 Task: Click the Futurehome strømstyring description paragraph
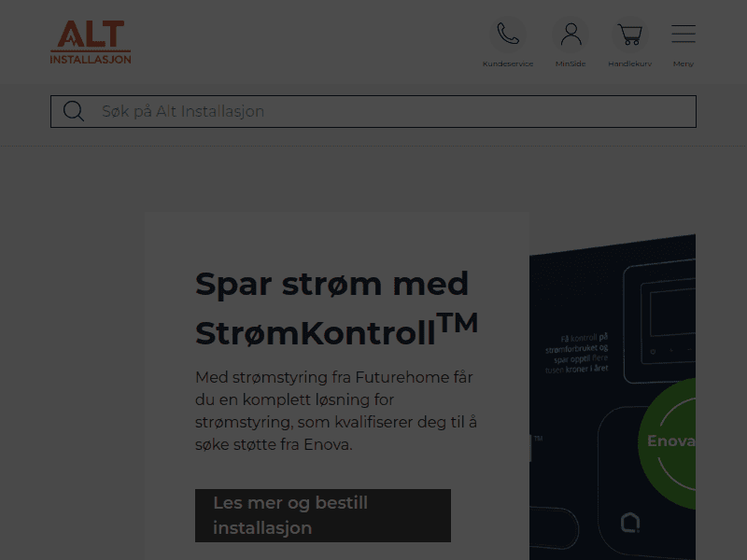336,411
